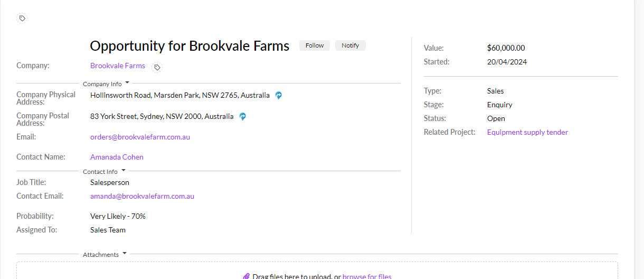Open map for Company Physical Address
The width and height of the screenshot is (644, 279).
279,96
